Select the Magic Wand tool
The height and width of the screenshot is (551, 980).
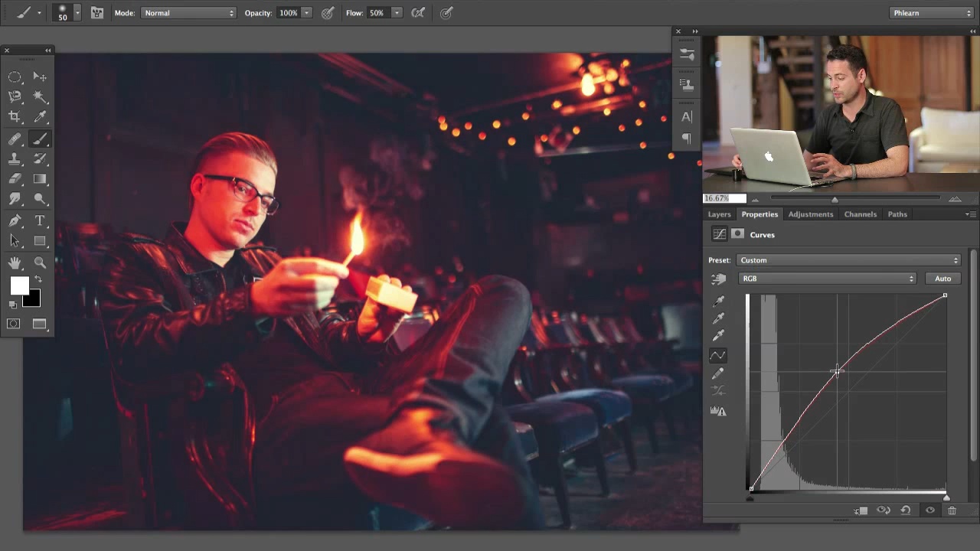(40, 96)
